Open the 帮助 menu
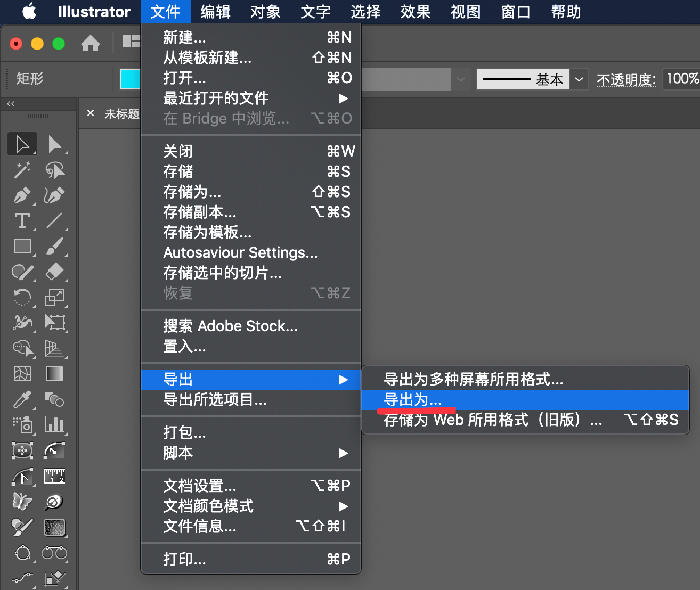Image resolution: width=700 pixels, height=590 pixels. 566,12
